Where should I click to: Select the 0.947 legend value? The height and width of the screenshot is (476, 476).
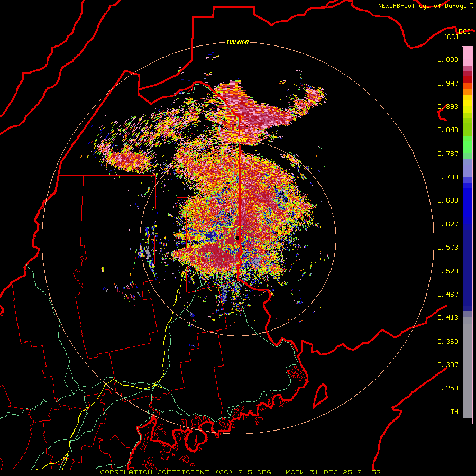pos(448,83)
